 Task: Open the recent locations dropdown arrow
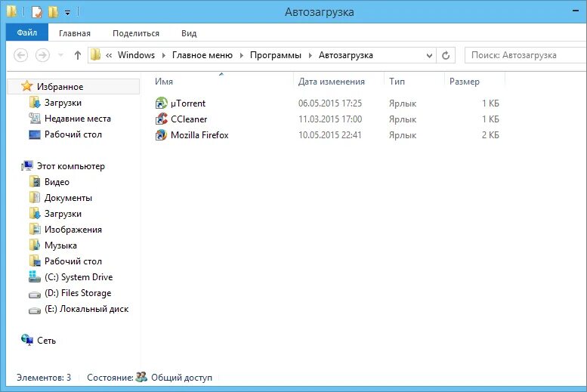60,56
